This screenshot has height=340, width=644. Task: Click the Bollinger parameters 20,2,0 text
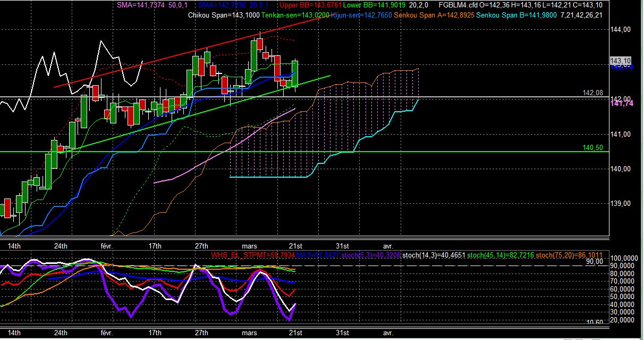point(420,5)
